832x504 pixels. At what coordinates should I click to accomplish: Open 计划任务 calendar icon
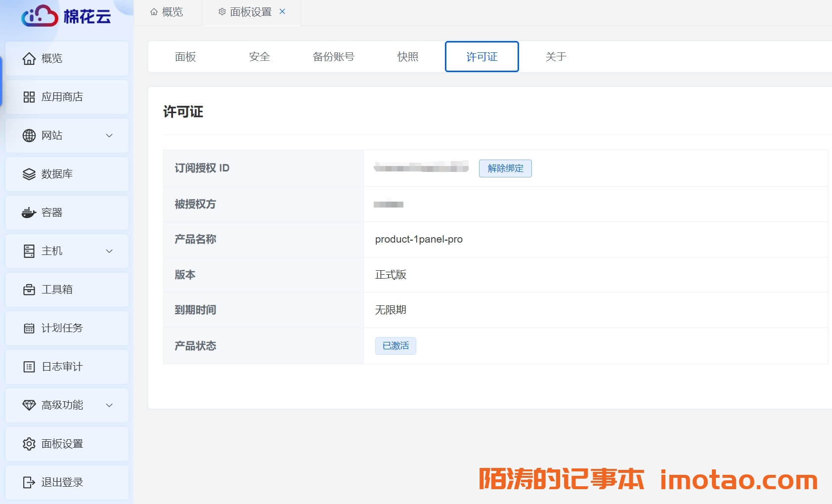(x=29, y=329)
